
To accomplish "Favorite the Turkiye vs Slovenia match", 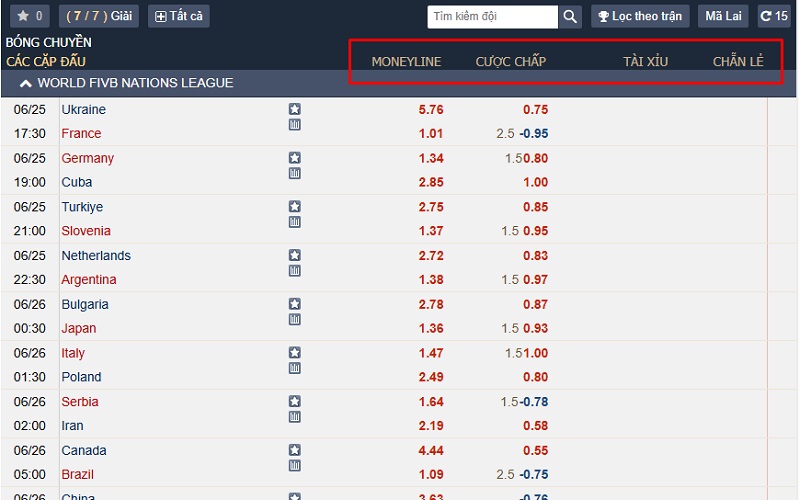I will 294,206.
